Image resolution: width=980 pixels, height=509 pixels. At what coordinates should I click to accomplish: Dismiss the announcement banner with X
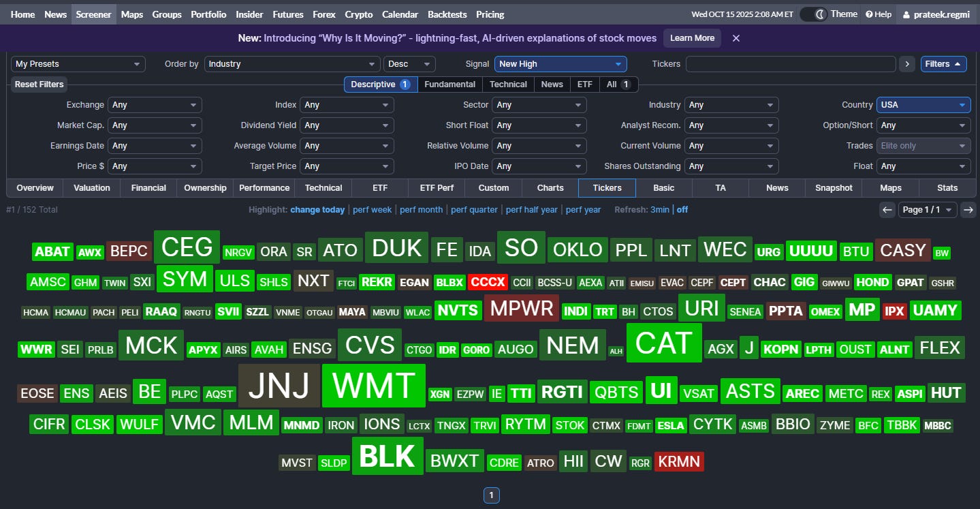(x=736, y=38)
